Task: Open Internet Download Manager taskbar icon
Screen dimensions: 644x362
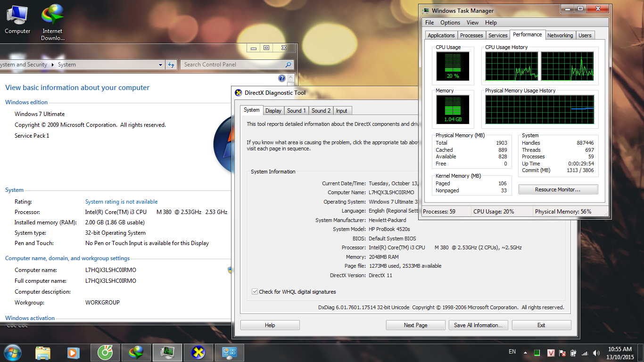Action: click(136, 353)
